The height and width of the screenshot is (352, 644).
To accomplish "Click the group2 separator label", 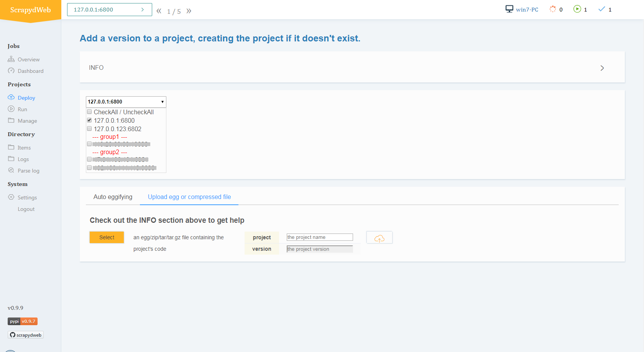I will tap(110, 152).
